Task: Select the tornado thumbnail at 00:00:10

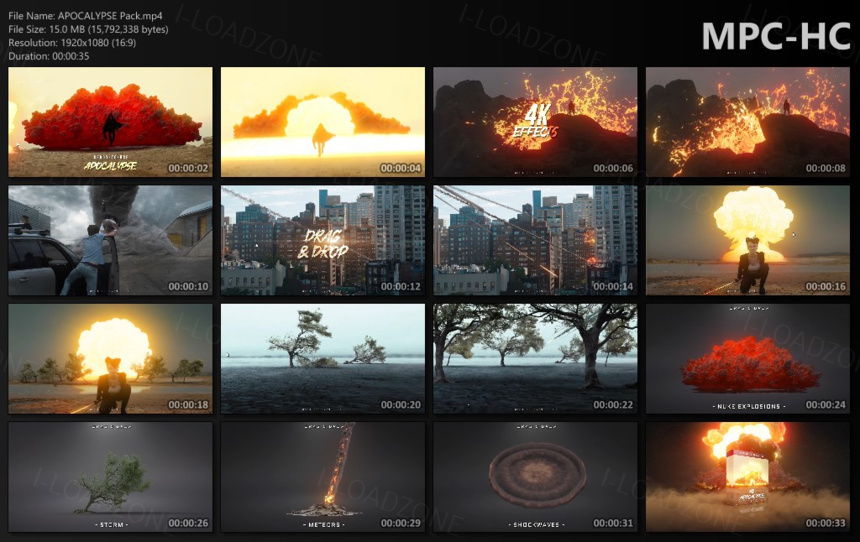Action: [110, 240]
